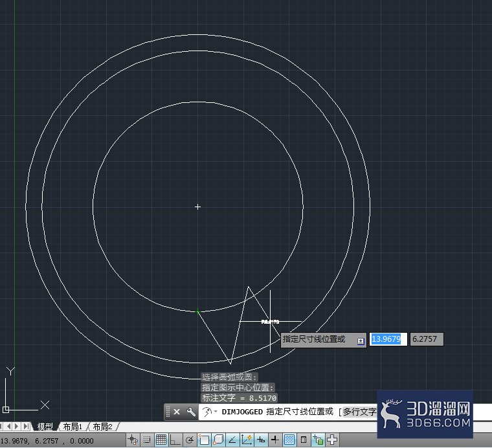492x448 pixels.
Task: Click Quick Properties icon in status bar
Action: pos(304,440)
